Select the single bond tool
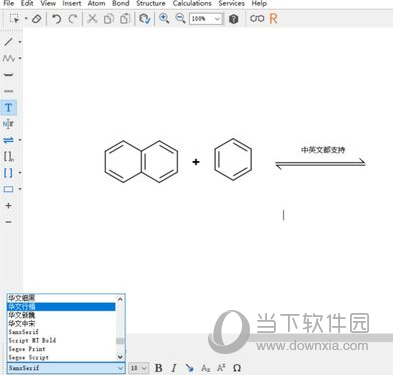 click(8, 42)
